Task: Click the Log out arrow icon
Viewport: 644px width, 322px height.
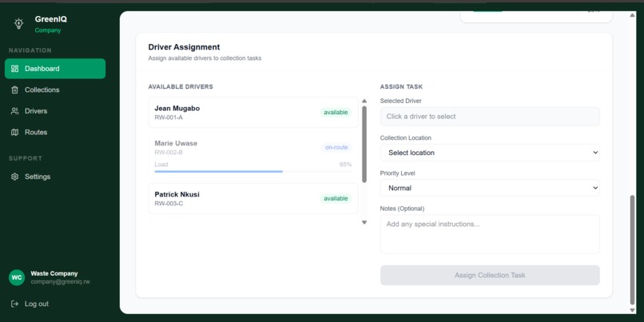Action: (15, 304)
